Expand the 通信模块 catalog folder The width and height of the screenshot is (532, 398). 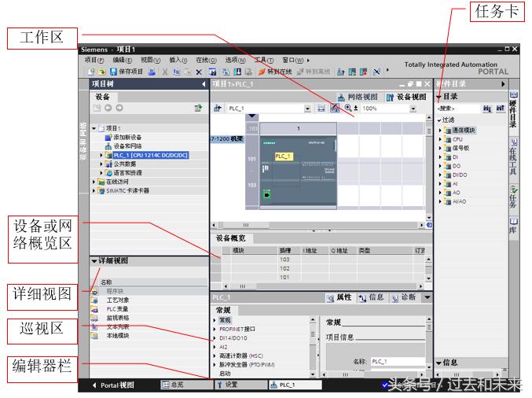click(440, 130)
